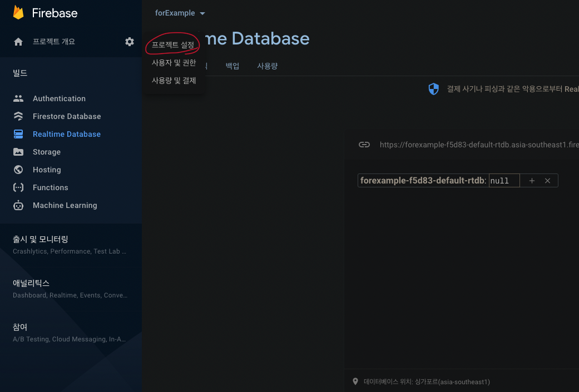Open Authentication in the sidebar
This screenshot has height=392, width=579.
coord(59,98)
